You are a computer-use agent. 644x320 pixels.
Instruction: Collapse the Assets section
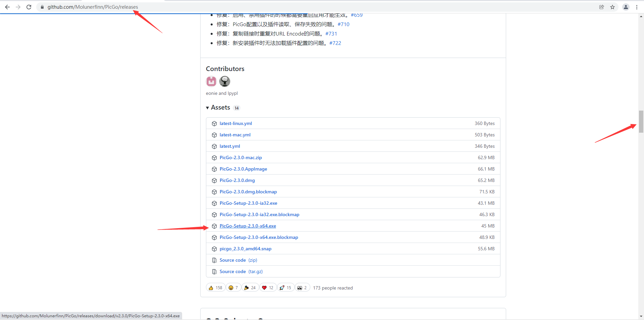[x=218, y=108]
